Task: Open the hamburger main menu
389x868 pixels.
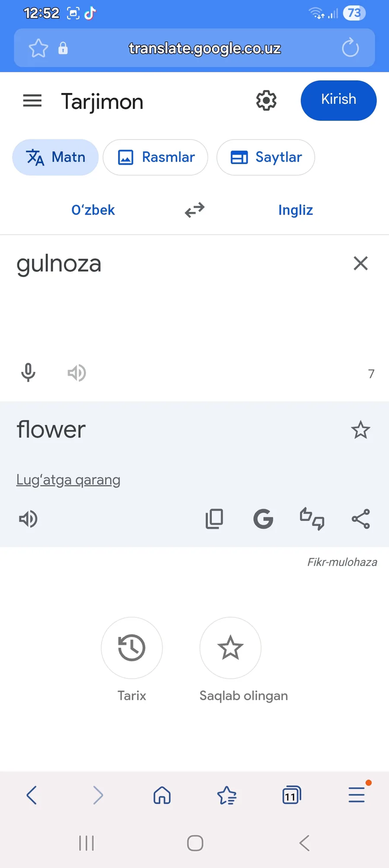Action: pyautogui.click(x=32, y=101)
